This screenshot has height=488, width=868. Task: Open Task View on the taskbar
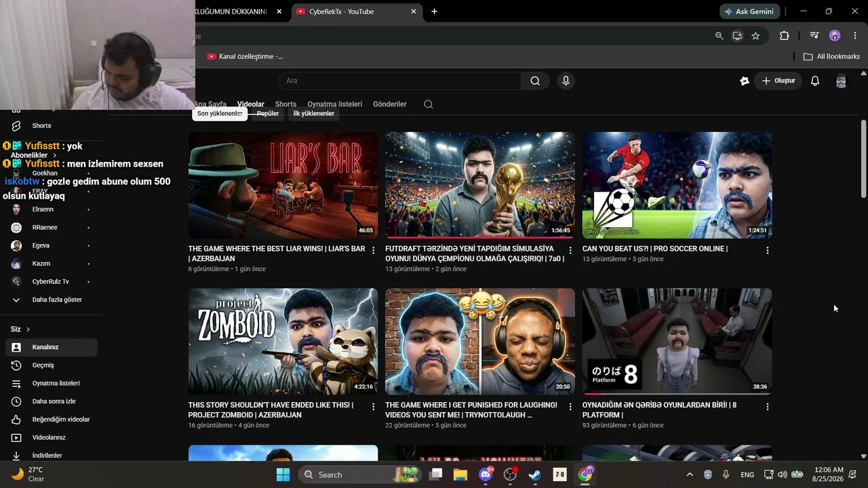(436, 474)
